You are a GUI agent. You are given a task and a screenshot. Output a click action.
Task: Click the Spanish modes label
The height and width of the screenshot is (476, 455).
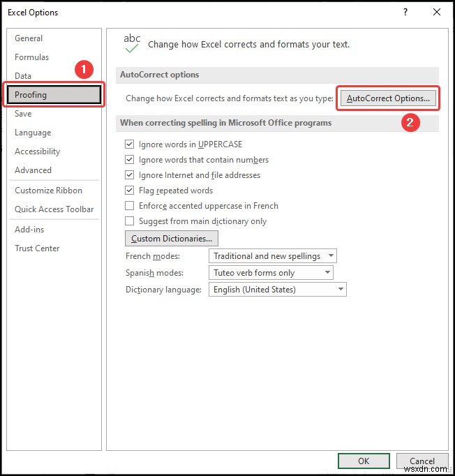click(x=154, y=273)
